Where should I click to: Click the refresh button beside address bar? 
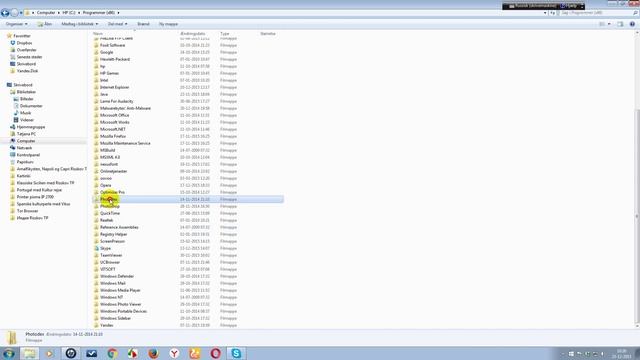click(x=552, y=13)
